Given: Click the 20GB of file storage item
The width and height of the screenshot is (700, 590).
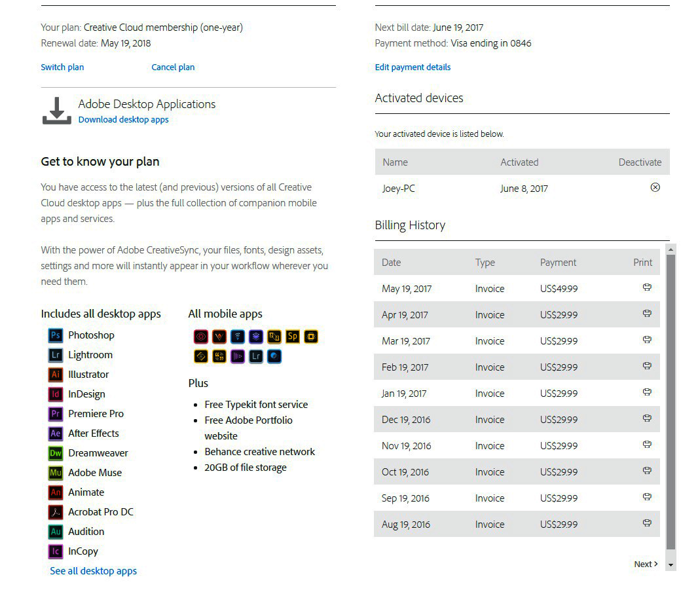Looking at the screenshot, I should coord(246,468).
